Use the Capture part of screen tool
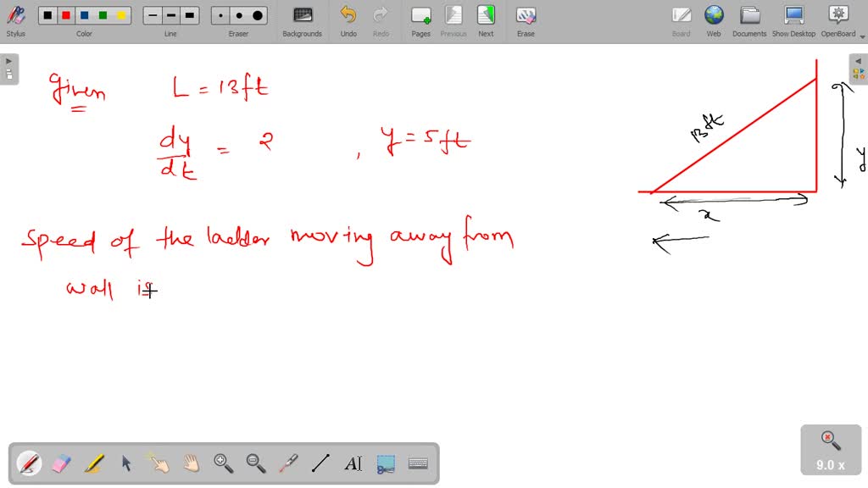The image size is (868, 488). 386,463
